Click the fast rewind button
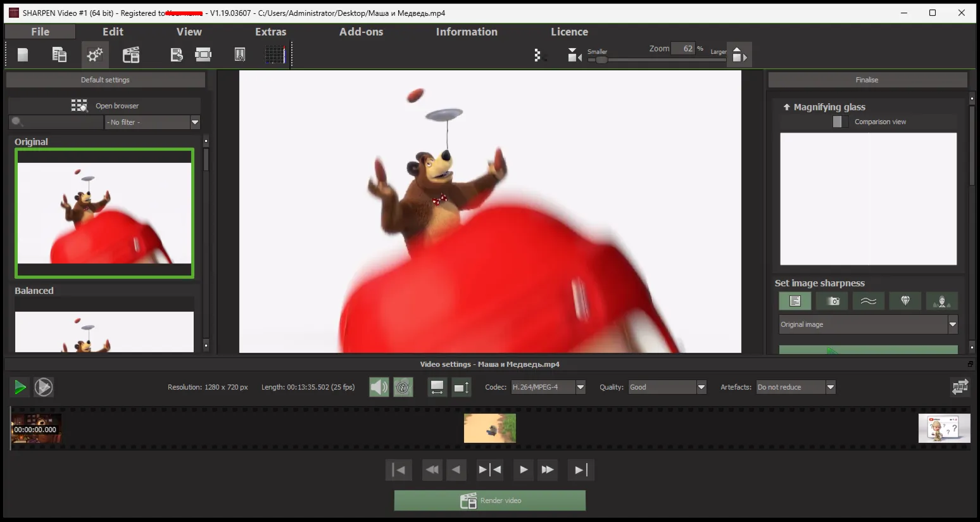 click(432, 470)
